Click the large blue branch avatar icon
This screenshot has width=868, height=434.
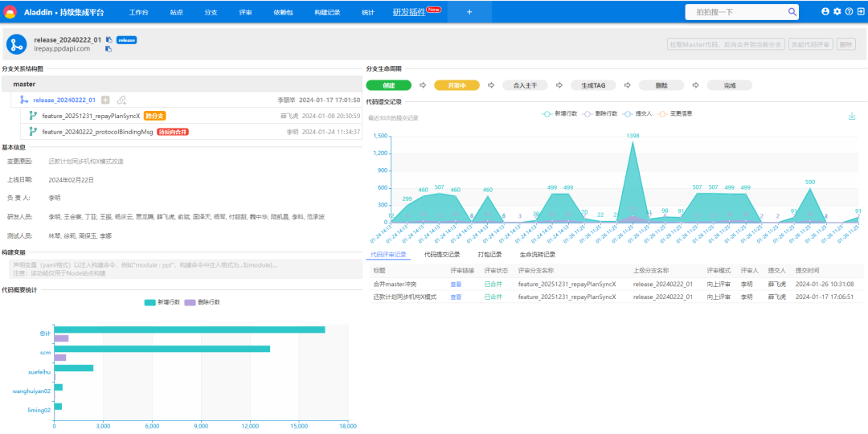[17, 44]
